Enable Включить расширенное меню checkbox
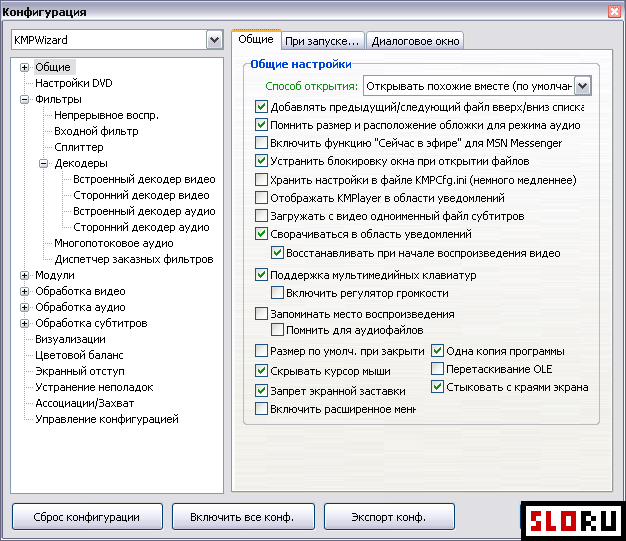Viewport: 626px width, 541px height. (261, 409)
